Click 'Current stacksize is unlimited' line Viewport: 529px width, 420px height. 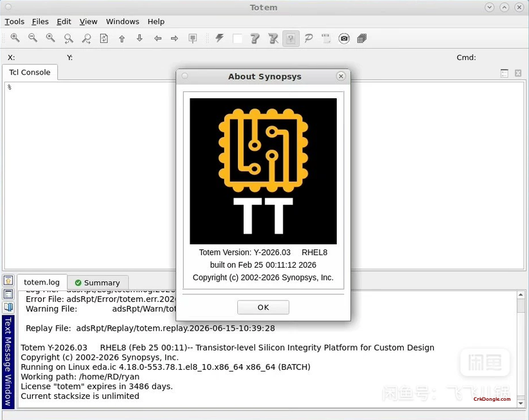click(80, 396)
